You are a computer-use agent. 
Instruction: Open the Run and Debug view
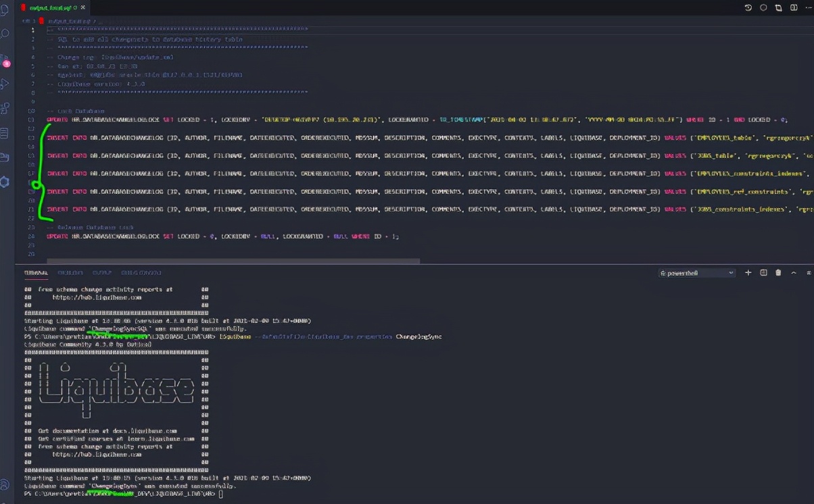(5, 84)
